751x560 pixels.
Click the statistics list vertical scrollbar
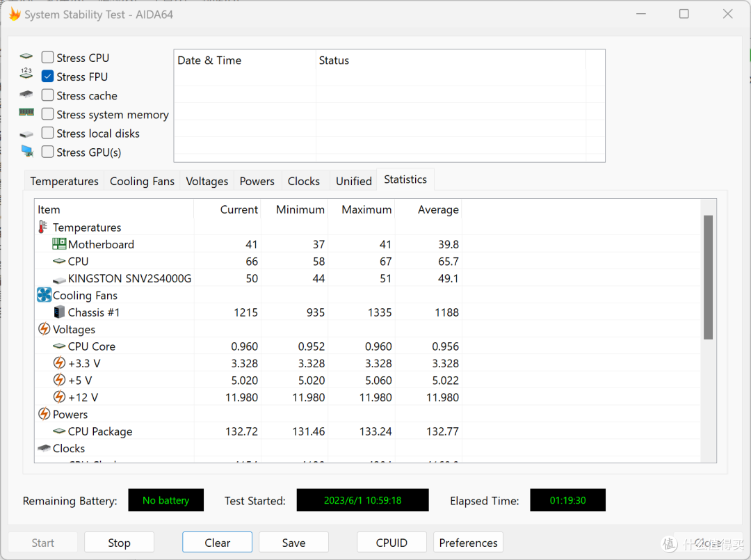pyautogui.click(x=708, y=278)
